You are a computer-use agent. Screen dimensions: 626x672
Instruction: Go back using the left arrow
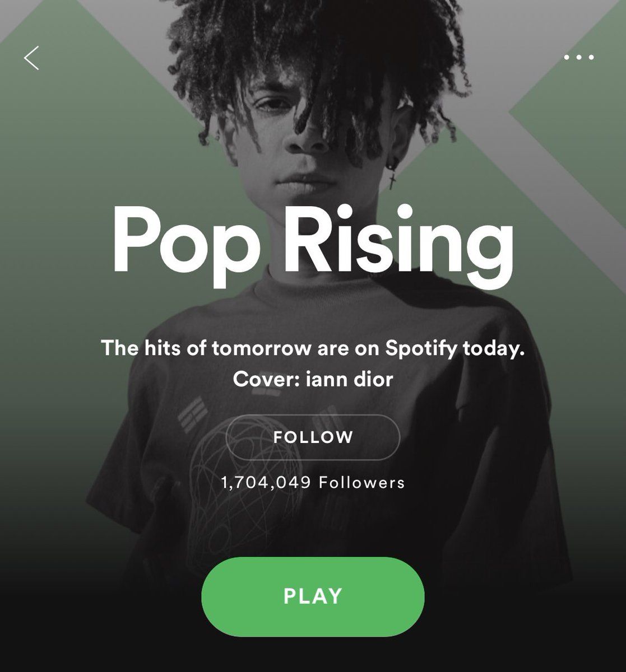(x=31, y=58)
